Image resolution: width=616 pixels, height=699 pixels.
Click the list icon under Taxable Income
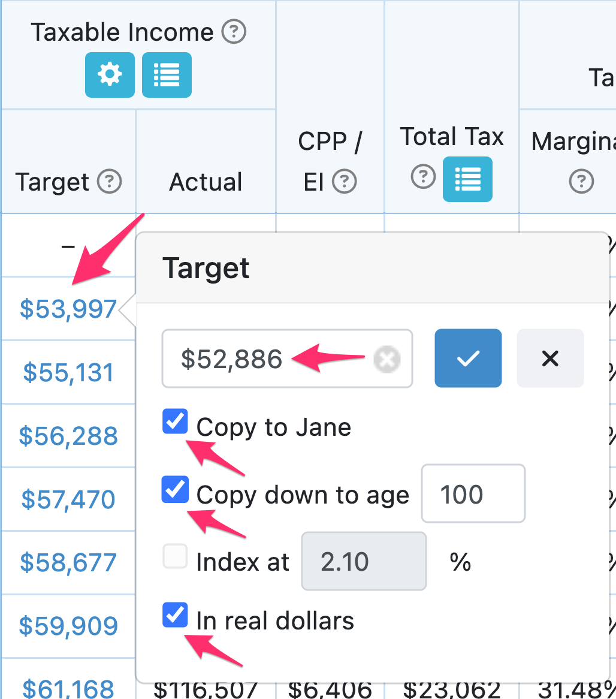(167, 75)
